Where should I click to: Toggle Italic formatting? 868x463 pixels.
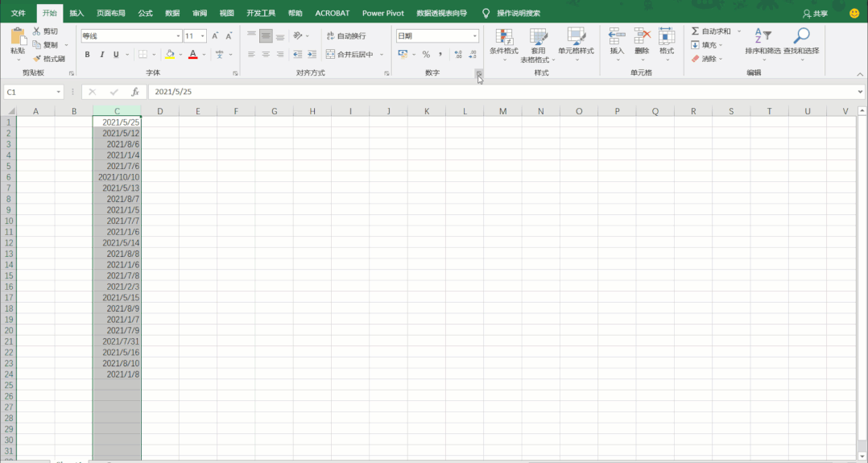point(101,55)
